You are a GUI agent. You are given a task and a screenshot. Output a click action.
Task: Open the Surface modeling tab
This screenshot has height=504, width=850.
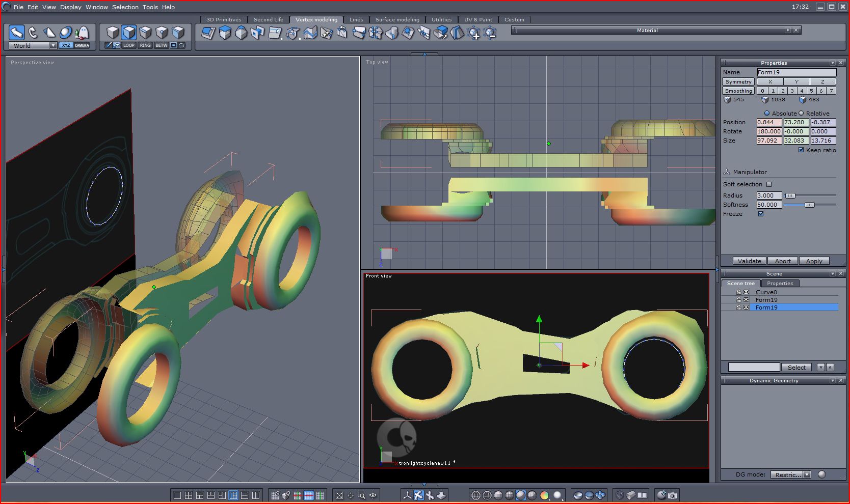coord(397,19)
